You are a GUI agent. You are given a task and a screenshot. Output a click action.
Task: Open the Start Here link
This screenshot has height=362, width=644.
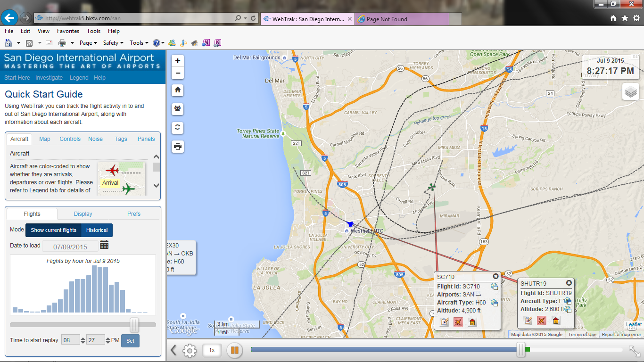click(17, 78)
